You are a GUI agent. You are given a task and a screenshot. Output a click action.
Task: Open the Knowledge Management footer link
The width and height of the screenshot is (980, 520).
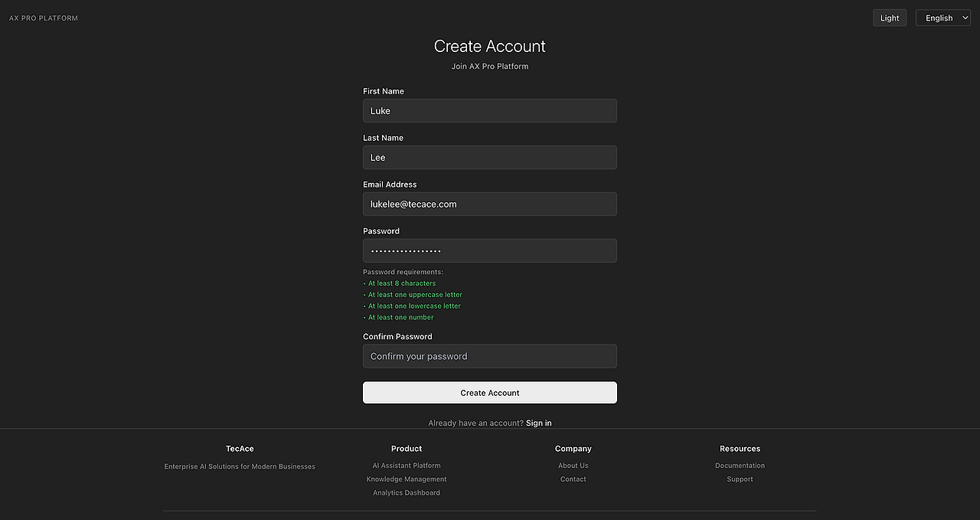pyautogui.click(x=407, y=479)
